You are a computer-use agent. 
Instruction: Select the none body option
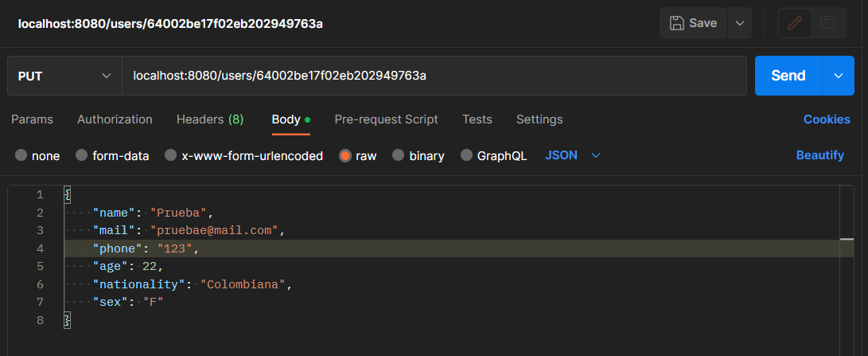click(37, 156)
